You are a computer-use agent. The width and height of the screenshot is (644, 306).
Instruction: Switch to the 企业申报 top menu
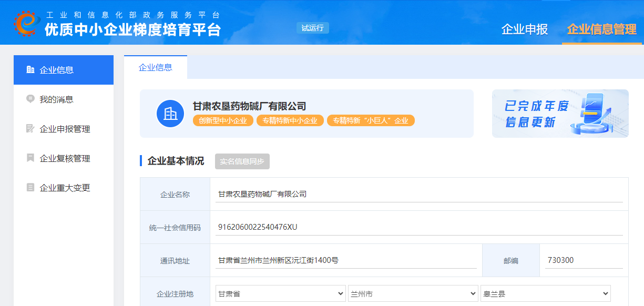point(524,29)
